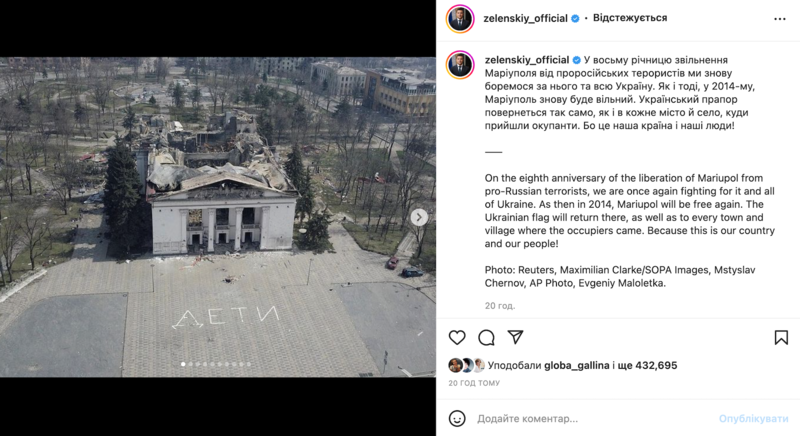Go to next photo with arrow
Image resolution: width=800 pixels, height=436 pixels.
[x=419, y=217]
